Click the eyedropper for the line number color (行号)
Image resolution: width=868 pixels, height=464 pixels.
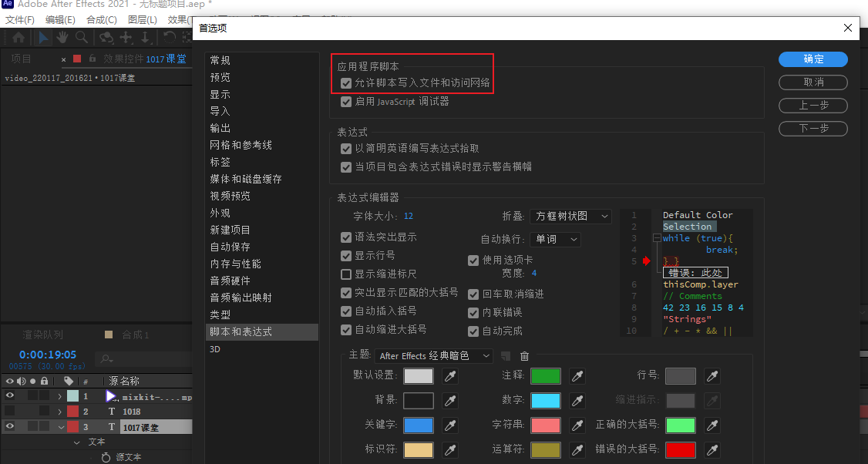[712, 376]
